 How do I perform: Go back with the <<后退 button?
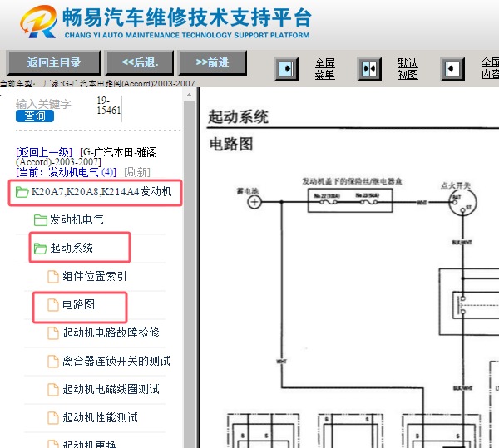pyautogui.click(x=140, y=62)
